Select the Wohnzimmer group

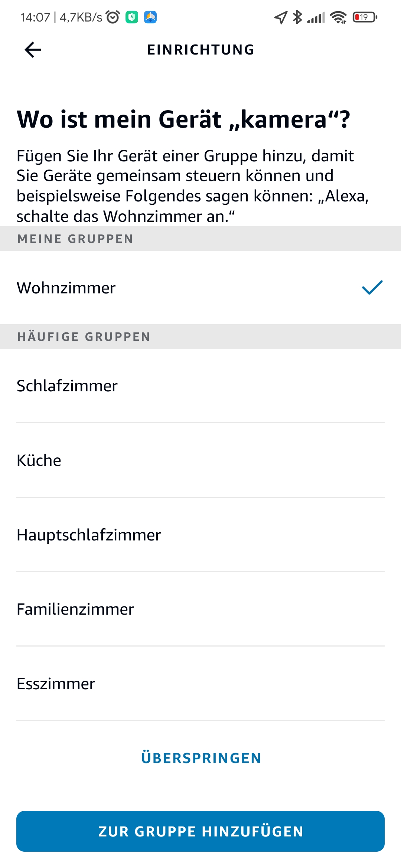(66, 288)
